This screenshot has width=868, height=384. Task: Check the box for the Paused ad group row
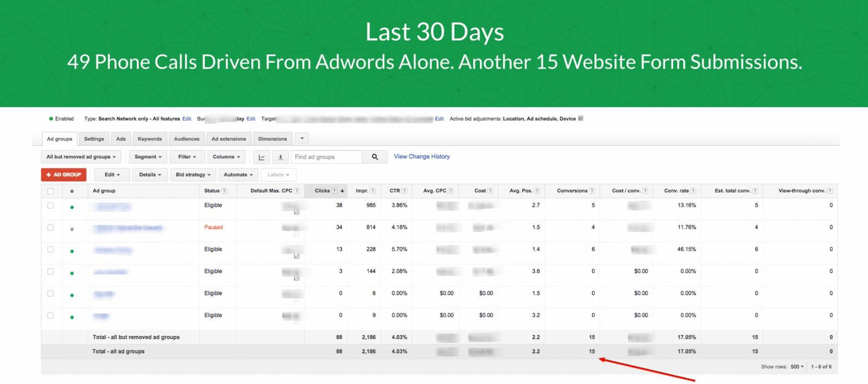[50, 228]
